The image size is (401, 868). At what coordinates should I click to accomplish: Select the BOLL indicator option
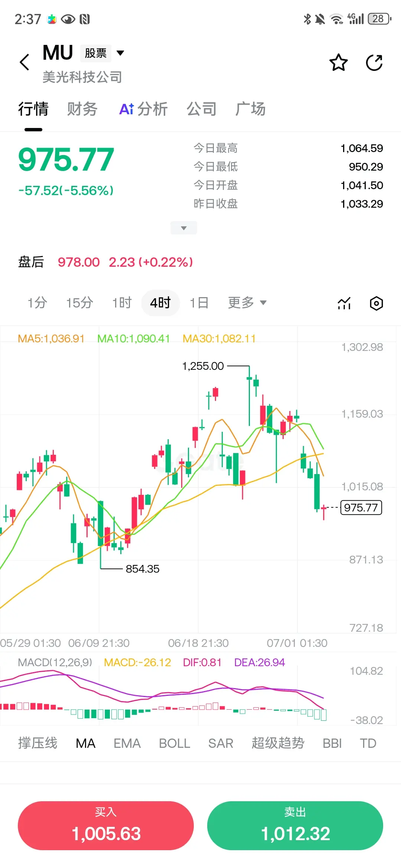click(x=175, y=743)
